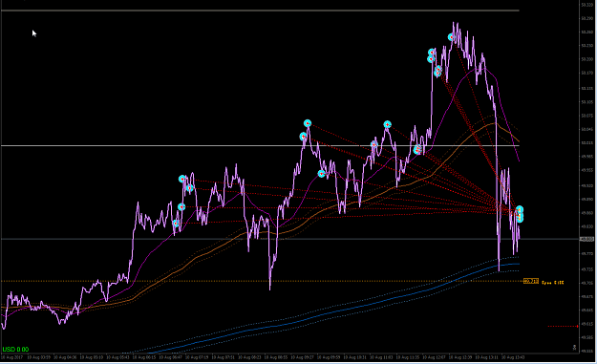Click the '10 Aug 13:43' time axis label

click(513, 357)
